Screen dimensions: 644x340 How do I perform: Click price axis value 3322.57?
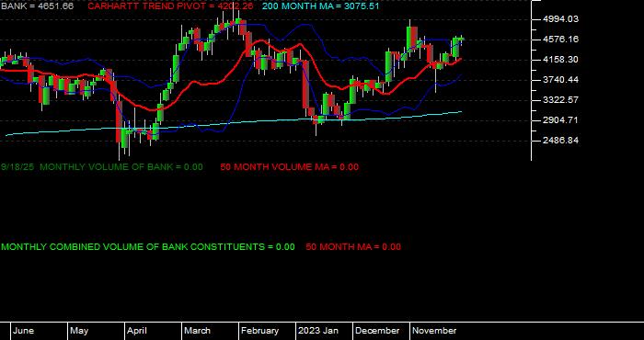(560, 100)
